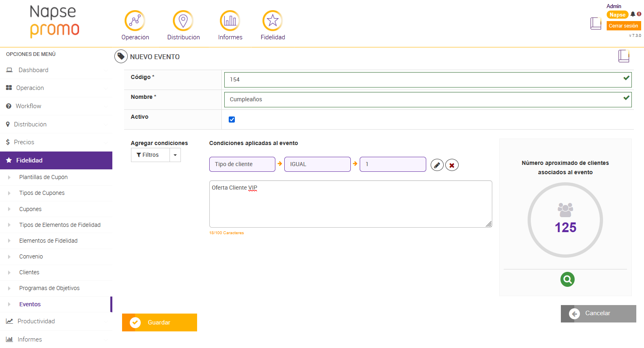Click the Operación network icon in header
This screenshot has width=644, height=348.
(x=135, y=21)
